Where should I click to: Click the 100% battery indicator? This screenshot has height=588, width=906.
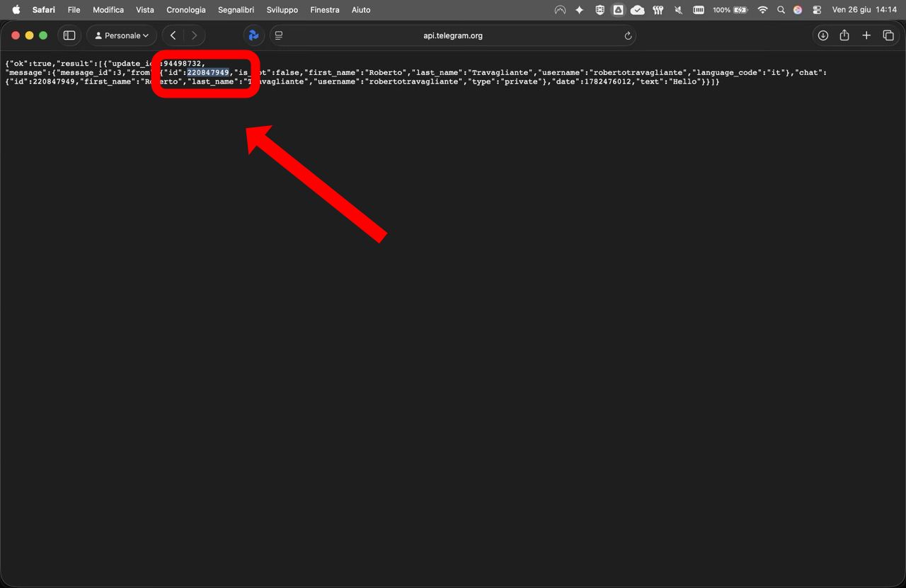(x=730, y=10)
